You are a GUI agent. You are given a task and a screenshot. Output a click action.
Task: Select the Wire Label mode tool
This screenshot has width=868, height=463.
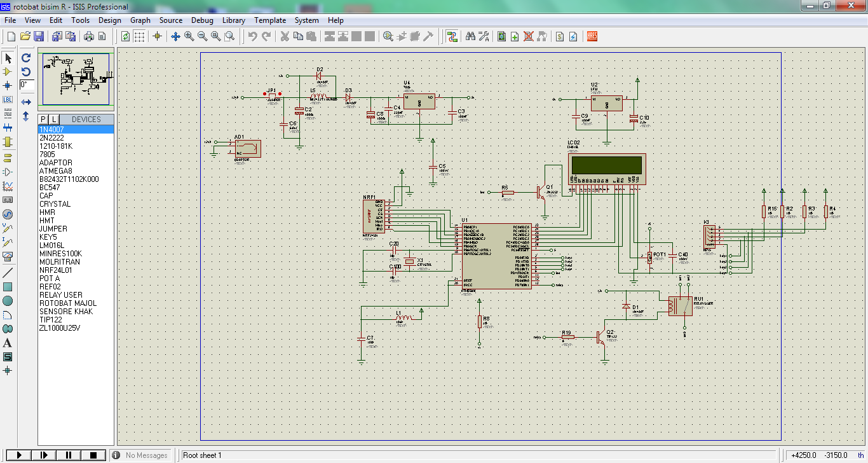(x=8, y=99)
